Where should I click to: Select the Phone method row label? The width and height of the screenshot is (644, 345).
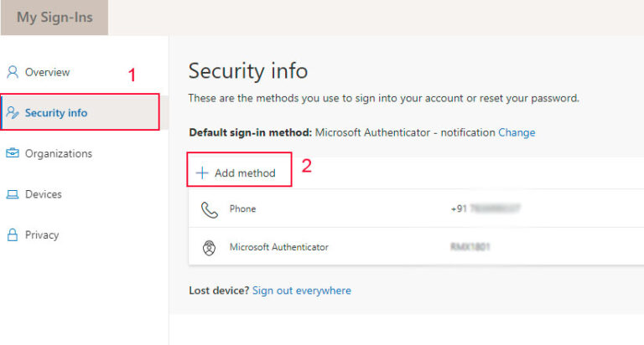coord(243,209)
